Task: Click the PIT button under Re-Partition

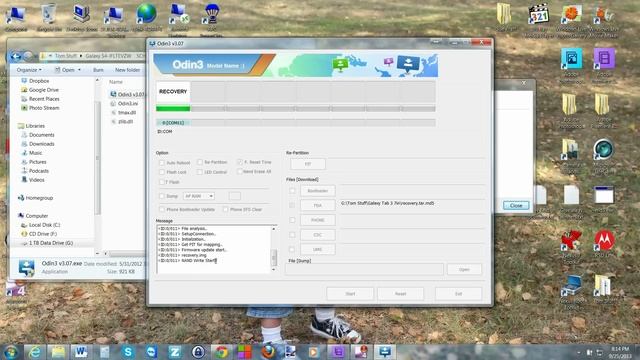Action: pos(308,164)
